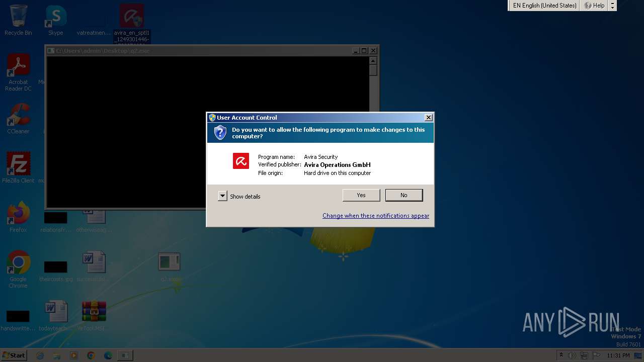Open 'Change when these notifications appear' link

point(376,216)
